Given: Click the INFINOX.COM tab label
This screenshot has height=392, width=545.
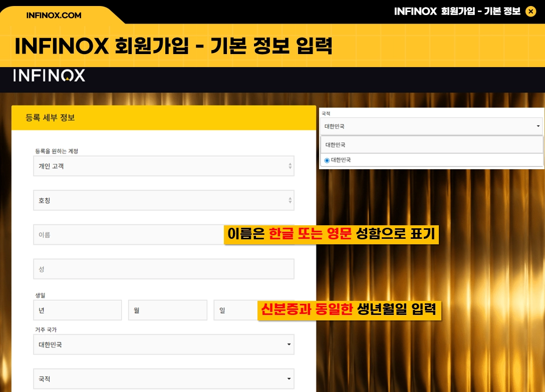Looking at the screenshot, I should click(x=54, y=16).
